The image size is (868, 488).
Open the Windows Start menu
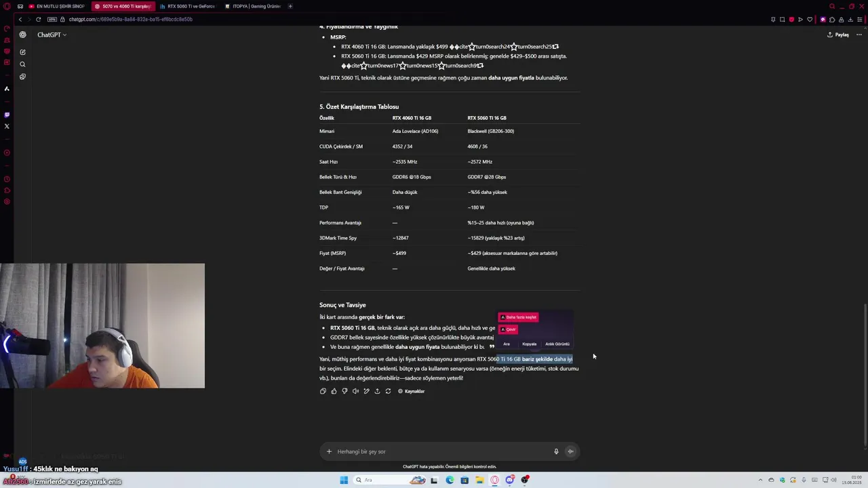[x=344, y=480]
